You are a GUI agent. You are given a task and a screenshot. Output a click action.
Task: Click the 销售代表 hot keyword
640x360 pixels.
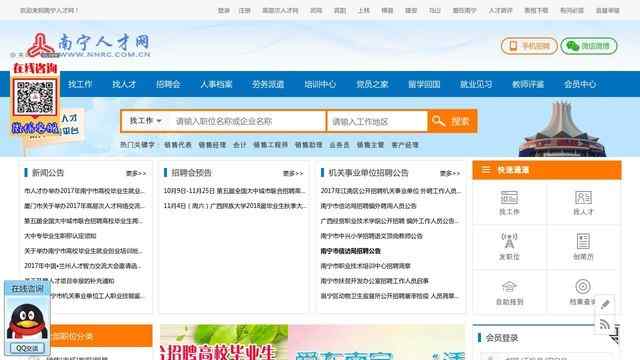click(178, 145)
